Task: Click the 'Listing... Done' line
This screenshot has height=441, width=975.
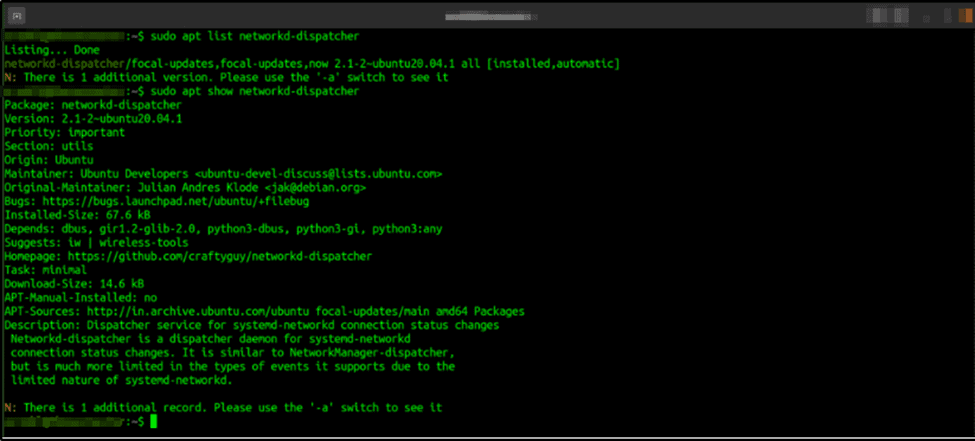Action: pyautogui.click(x=52, y=50)
